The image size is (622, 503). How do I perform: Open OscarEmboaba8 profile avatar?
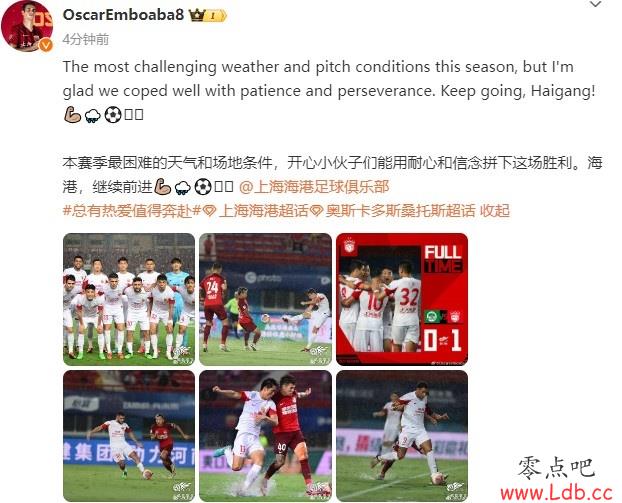pyautogui.click(x=27, y=26)
